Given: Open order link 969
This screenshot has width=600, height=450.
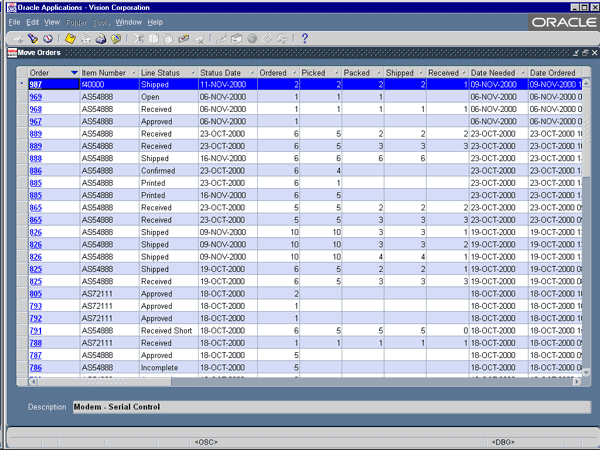Looking at the screenshot, I should pos(36,97).
